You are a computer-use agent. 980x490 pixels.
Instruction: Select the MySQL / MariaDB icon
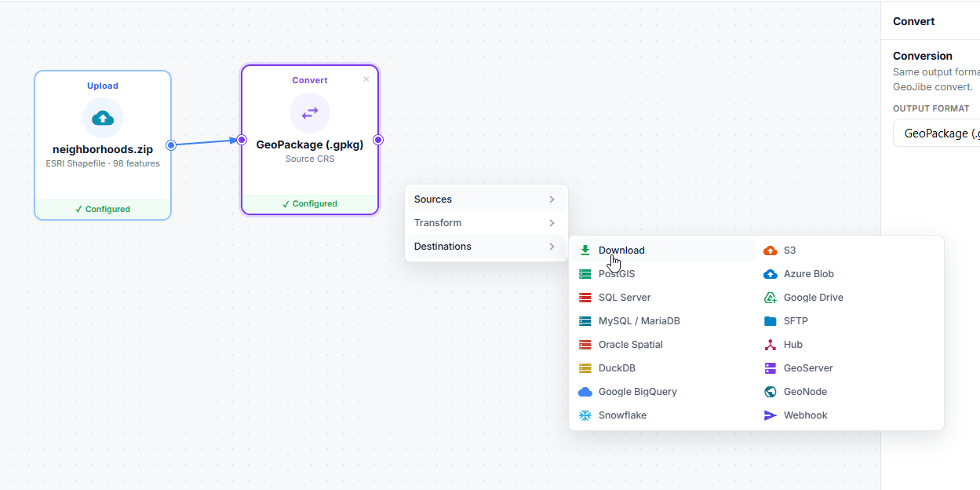tap(585, 321)
